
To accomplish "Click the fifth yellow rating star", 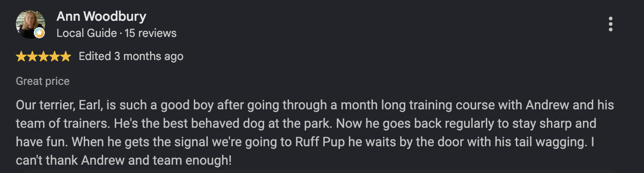I will point(66,57).
